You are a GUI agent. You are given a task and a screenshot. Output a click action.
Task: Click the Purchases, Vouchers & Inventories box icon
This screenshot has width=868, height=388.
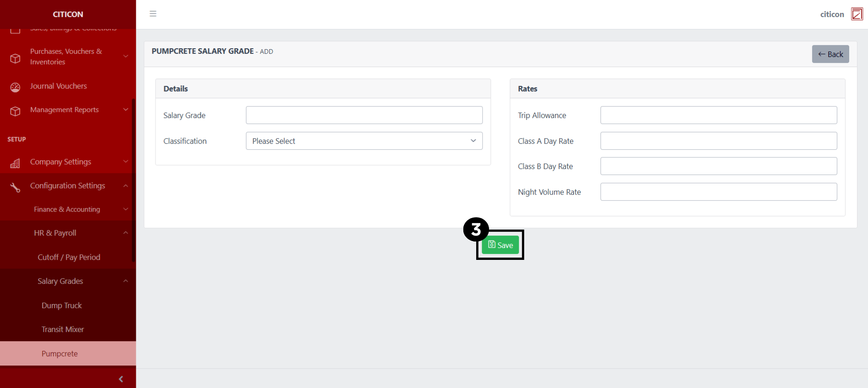(x=15, y=58)
